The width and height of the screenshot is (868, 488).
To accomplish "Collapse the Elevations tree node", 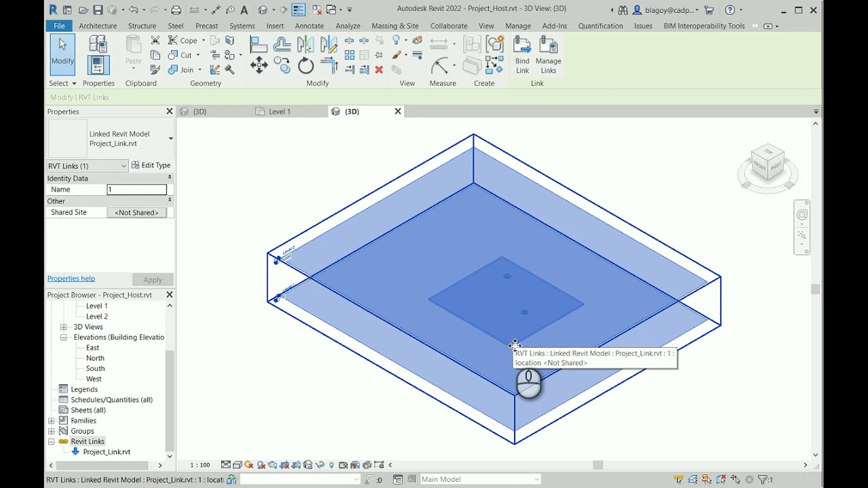I will [x=64, y=337].
